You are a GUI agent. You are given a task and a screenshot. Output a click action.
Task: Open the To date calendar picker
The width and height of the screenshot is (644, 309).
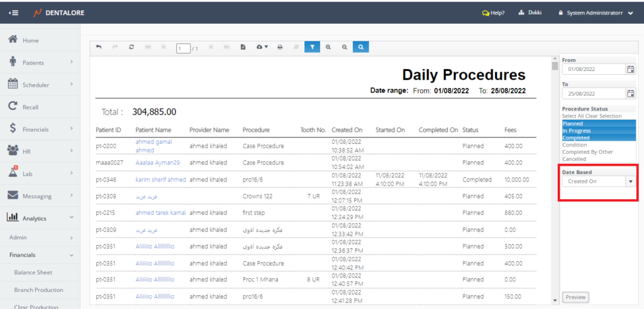point(630,94)
